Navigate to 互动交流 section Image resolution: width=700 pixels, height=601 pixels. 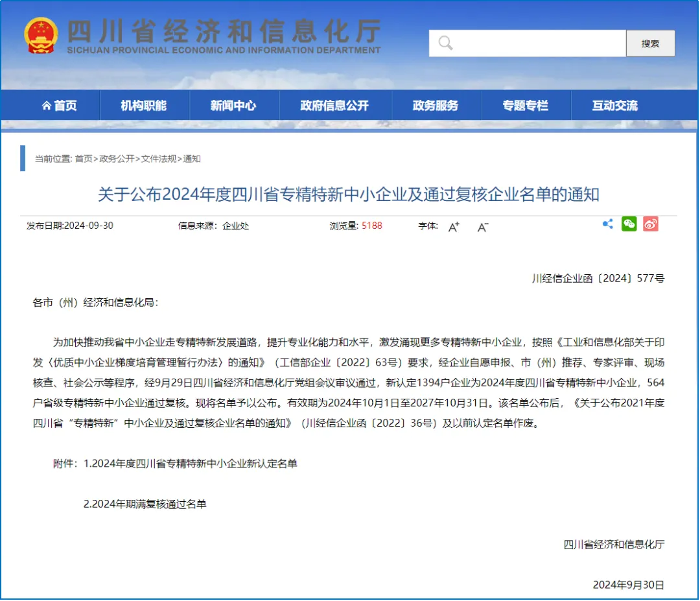tap(614, 106)
